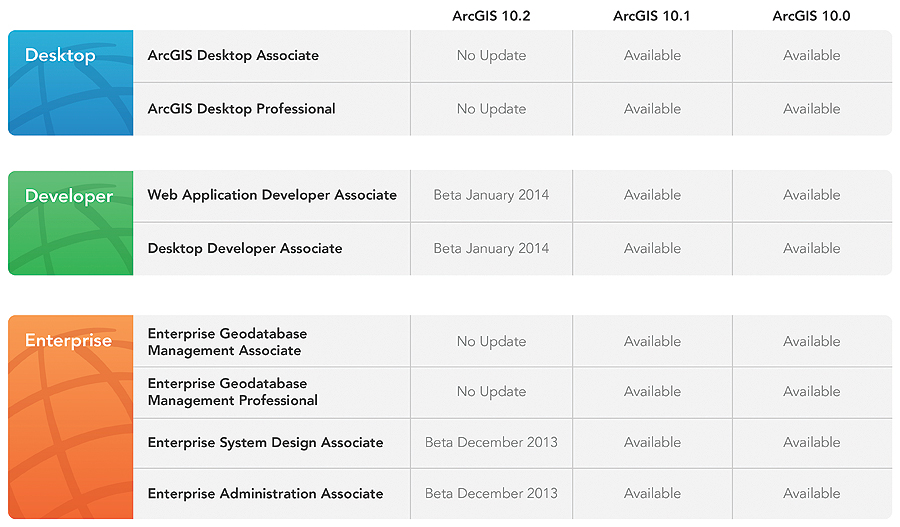Open Desktop Developer Associate certification

pyautogui.click(x=245, y=249)
